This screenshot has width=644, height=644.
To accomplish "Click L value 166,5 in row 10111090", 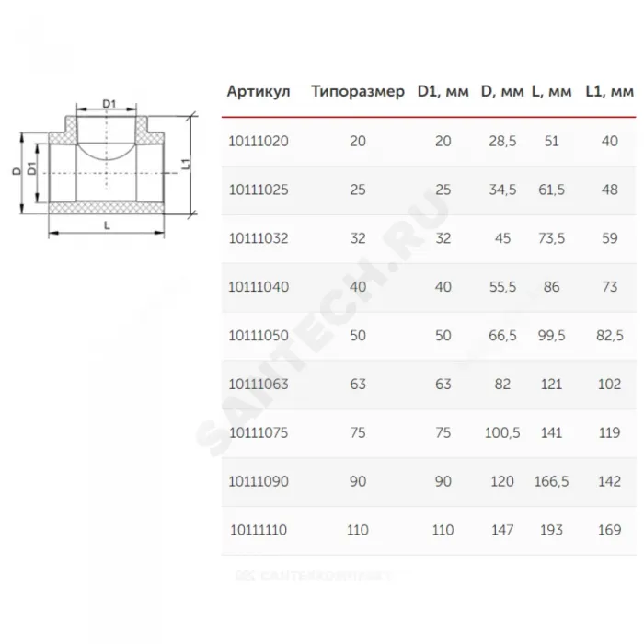I will (552, 481).
